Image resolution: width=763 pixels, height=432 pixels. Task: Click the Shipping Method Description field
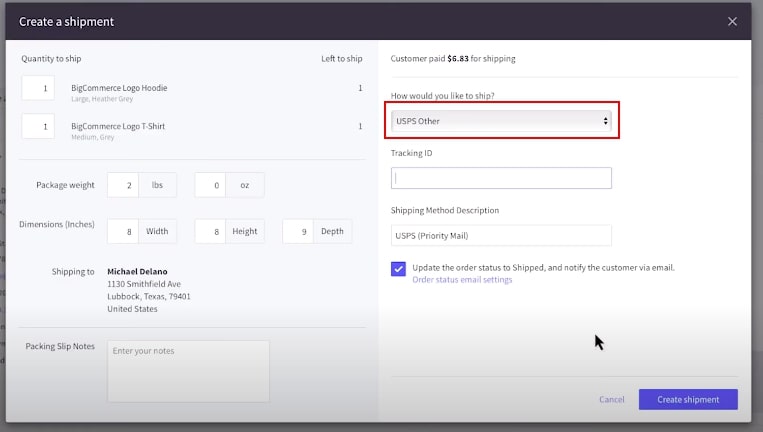pos(501,236)
